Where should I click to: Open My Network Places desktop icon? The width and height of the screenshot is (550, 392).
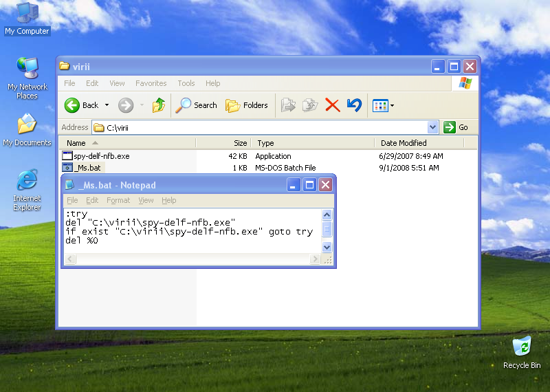(27, 78)
